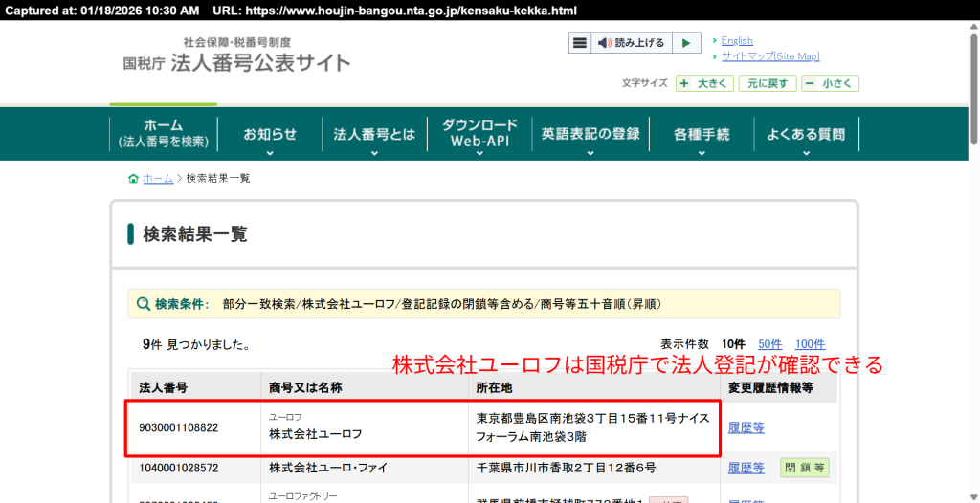Select corporate number 9030001108822

coord(179,428)
